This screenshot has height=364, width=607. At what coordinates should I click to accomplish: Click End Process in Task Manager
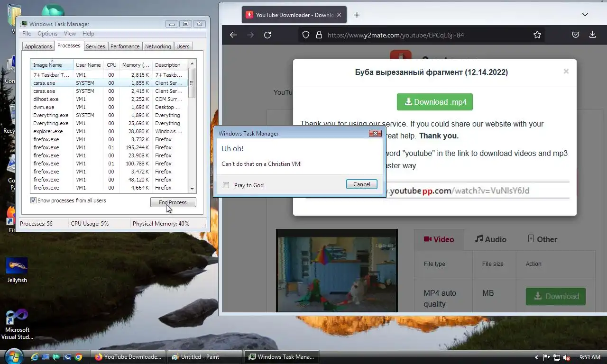pyautogui.click(x=173, y=202)
